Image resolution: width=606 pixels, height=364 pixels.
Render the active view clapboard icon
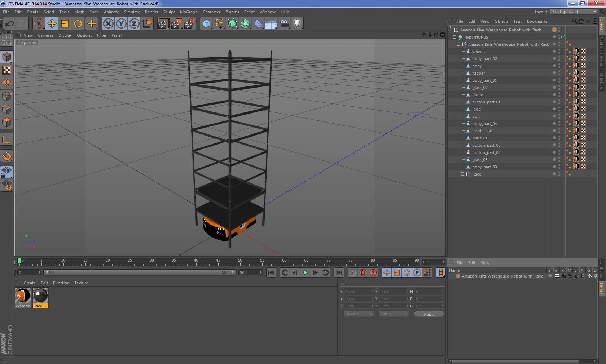(163, 24)
